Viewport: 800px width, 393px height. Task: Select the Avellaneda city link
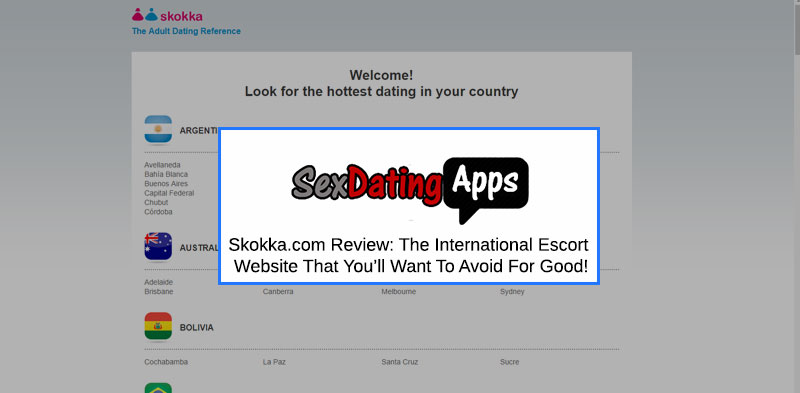162,165
